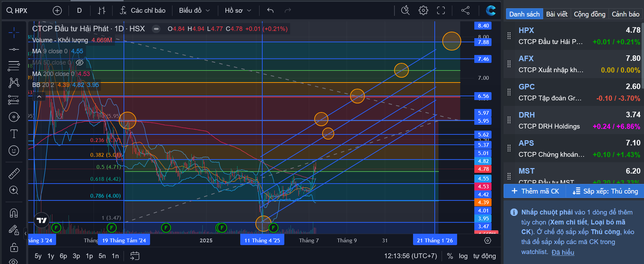The width and height of the screenshot is (644, 264).
Task: Switch to the Cộng đồng tab
Action: pos(590,14)
